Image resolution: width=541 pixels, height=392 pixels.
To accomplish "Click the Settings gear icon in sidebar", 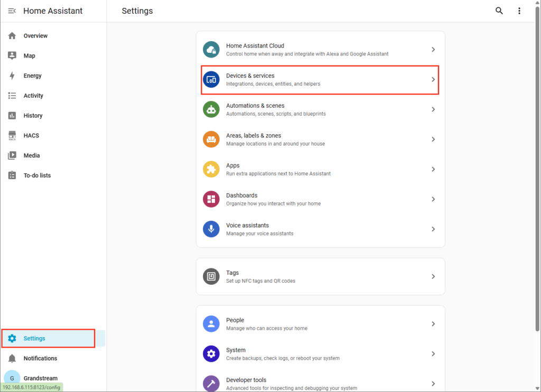I will click(x=12, y=338).
